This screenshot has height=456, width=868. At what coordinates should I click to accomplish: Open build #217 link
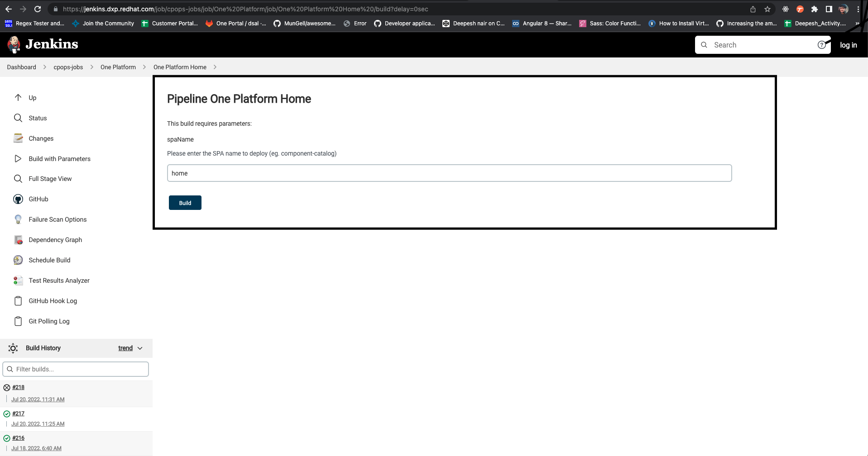[x=19, y=413]
